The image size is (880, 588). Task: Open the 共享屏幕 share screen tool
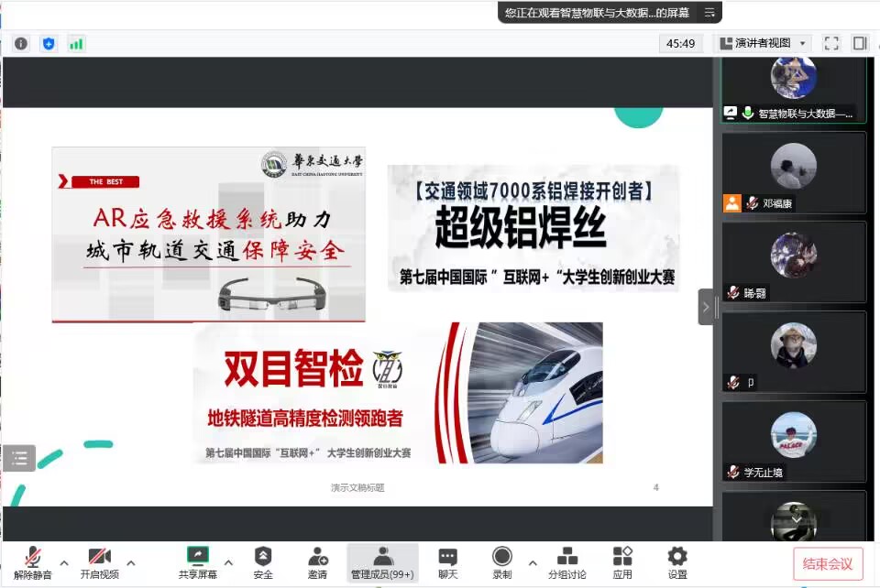(x=198, y=557)
